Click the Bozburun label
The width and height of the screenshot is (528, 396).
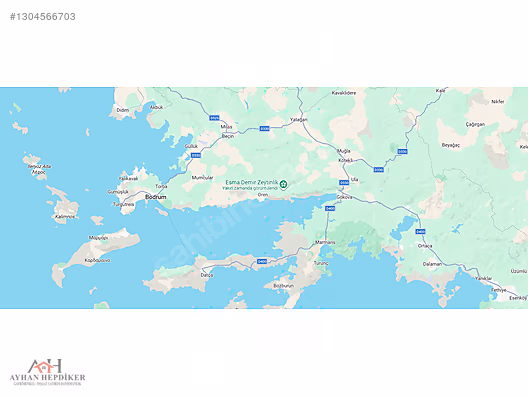pyautogui.click(x=284, y=286)
